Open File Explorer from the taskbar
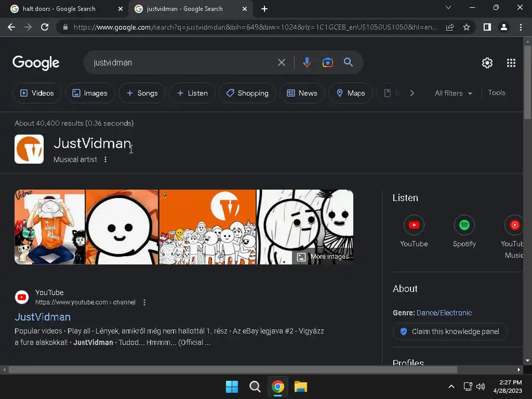This screenshot has height=399, width=532. point(301,387)
